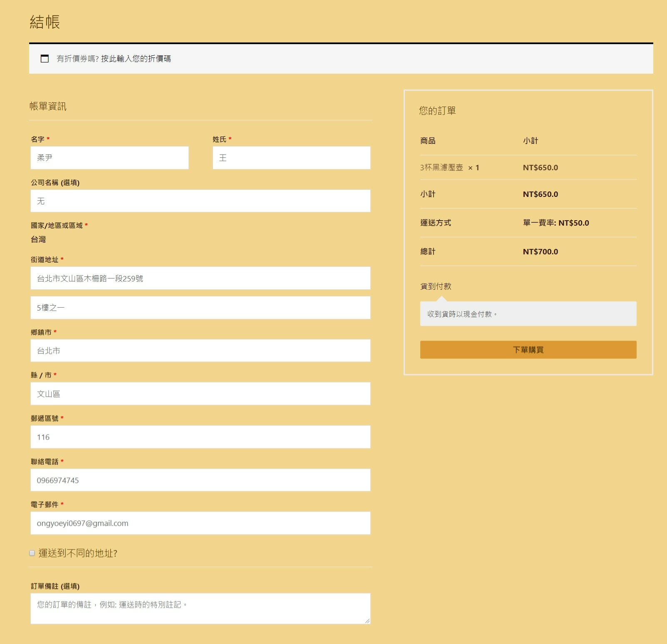Image resolution: width=667 pixels, height=644 pixels.
Task: Click the street address field with 木柵路
Action: click(x=200, y=278)
